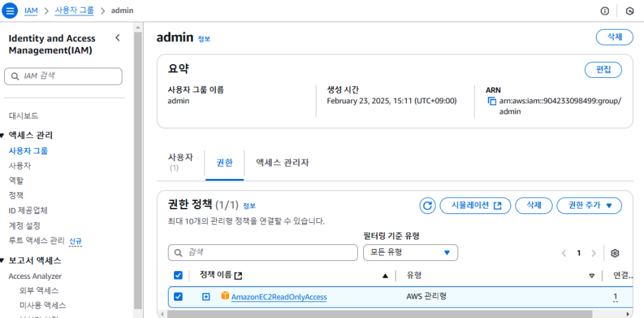Click the creation time February 23, 2025 text
This screenshot has height=318, width=644.
391,101
